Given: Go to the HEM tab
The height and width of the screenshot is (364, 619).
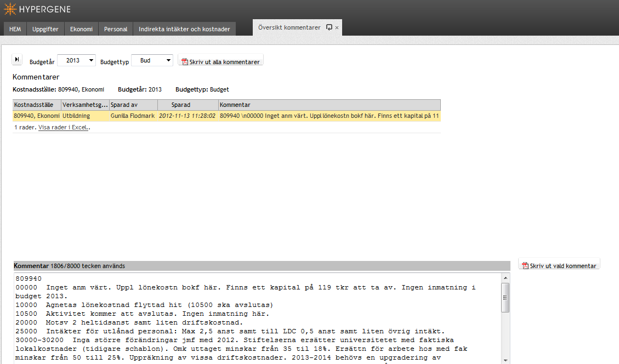Looking at the screenshot, I should click(x=15, y=29).
